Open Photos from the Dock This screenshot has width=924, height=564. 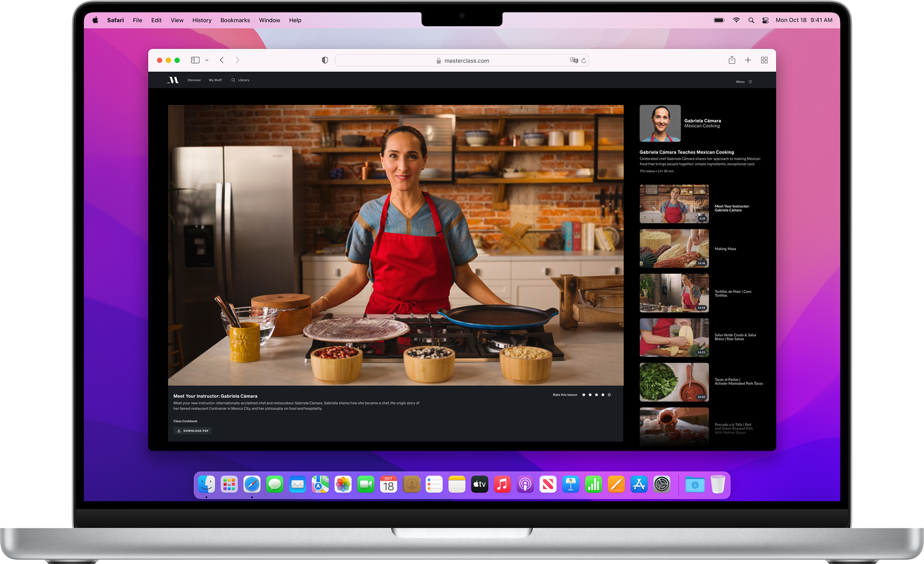click(343, 484)
